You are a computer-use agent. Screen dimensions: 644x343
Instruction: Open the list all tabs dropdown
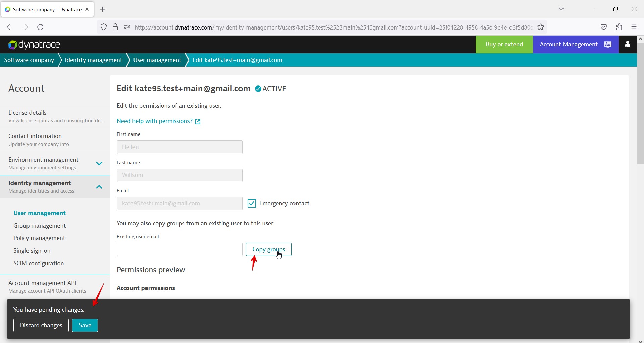561,9
